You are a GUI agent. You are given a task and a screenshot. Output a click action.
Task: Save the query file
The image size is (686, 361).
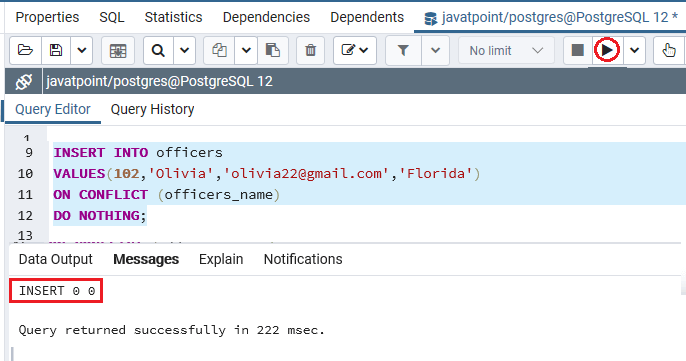56,50
